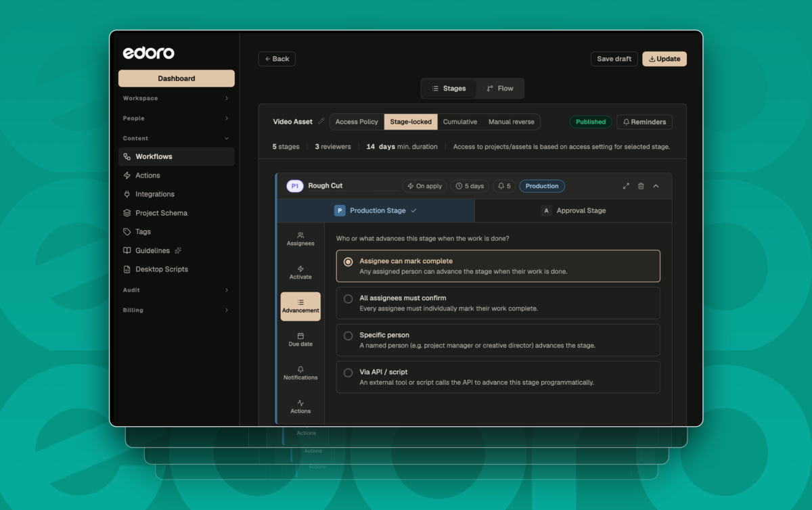The image size is (812, 510).
Task: Click the Save draft button
Action: [614, 59]
